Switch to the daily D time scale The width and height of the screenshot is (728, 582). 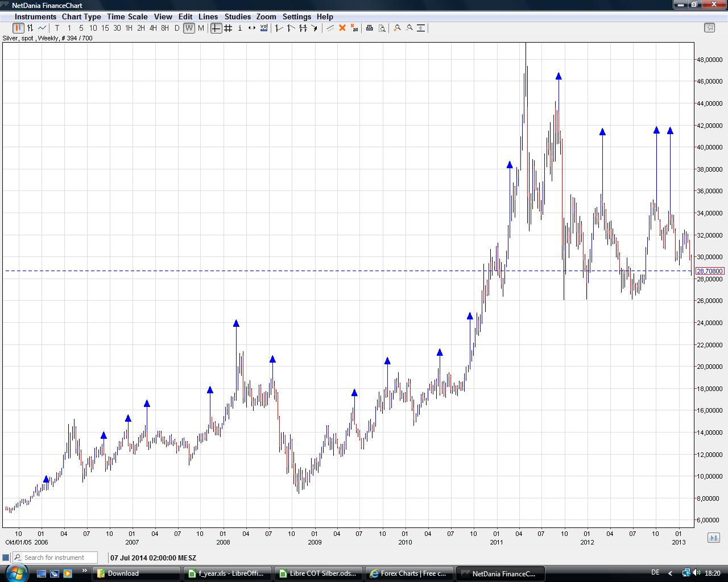click(x=177, y=28)
